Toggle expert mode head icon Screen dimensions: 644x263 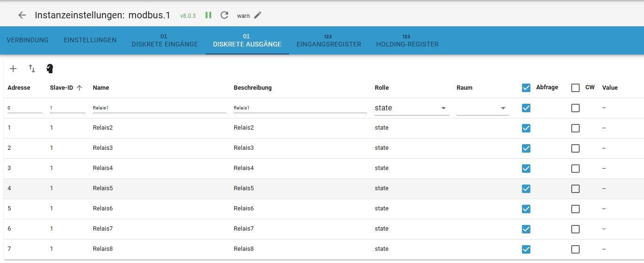[x=50, y=69]
